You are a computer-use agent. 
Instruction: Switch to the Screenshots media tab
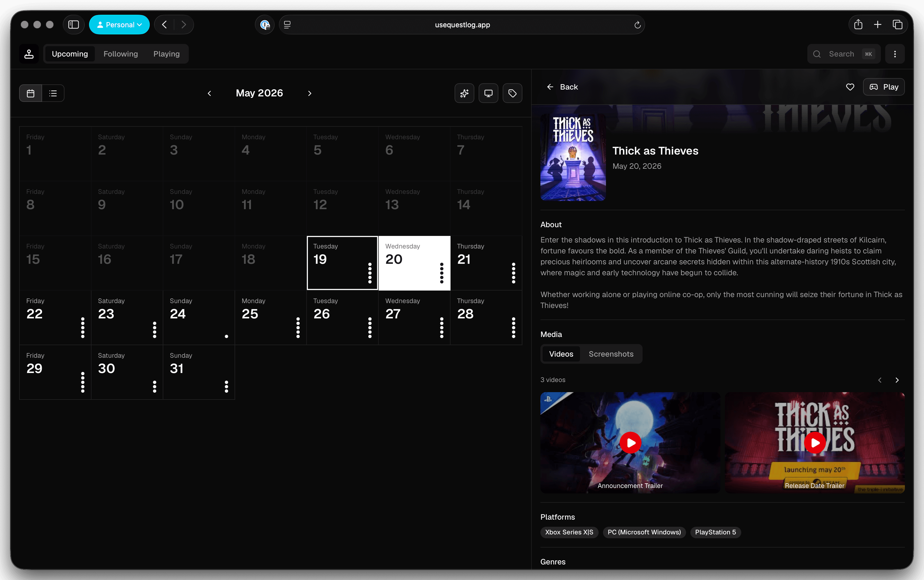pos(611,354)
